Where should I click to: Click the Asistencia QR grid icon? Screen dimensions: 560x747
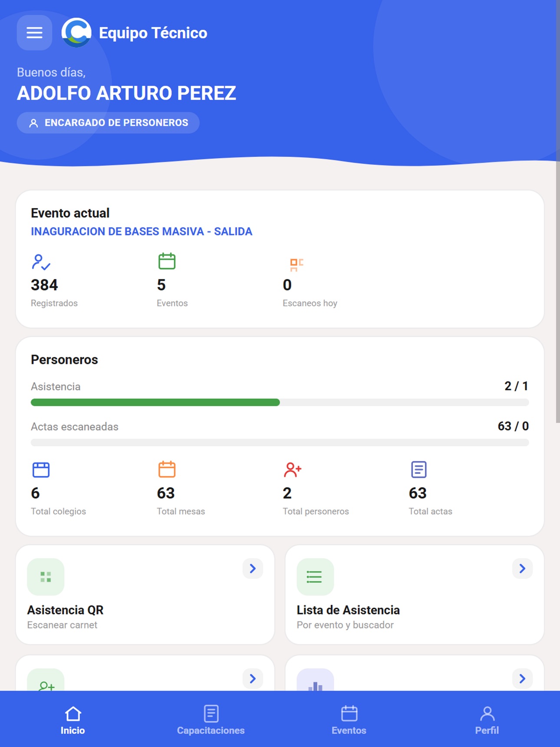click(x=46, y=577)
